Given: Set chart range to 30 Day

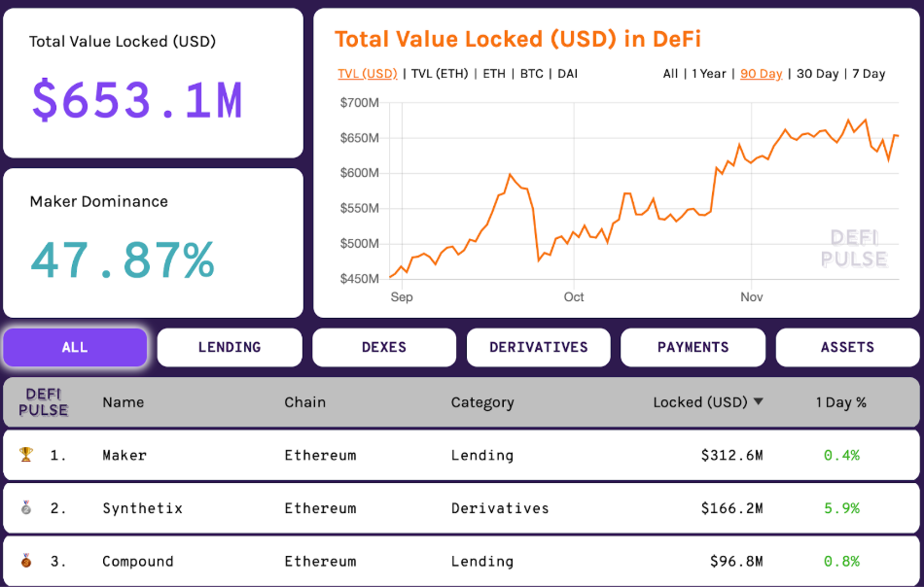Looking at the screenshot, I should pos(817,74).
